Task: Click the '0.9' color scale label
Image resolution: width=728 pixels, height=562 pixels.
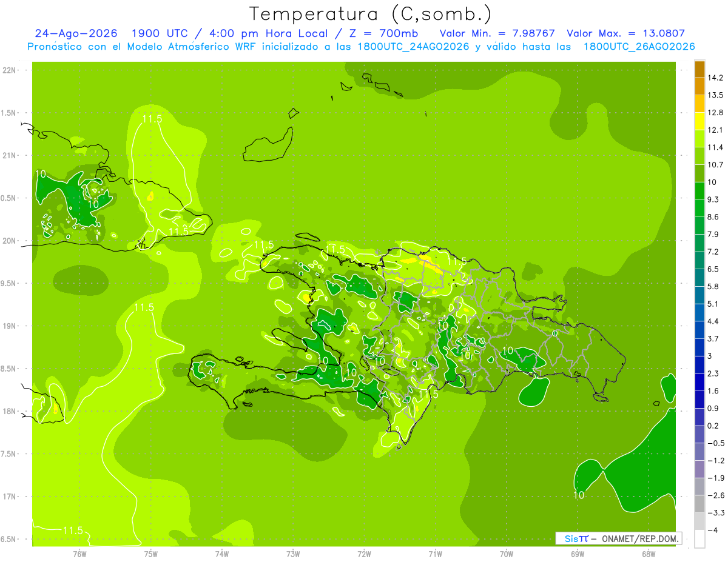Action: tap(713, 408)
